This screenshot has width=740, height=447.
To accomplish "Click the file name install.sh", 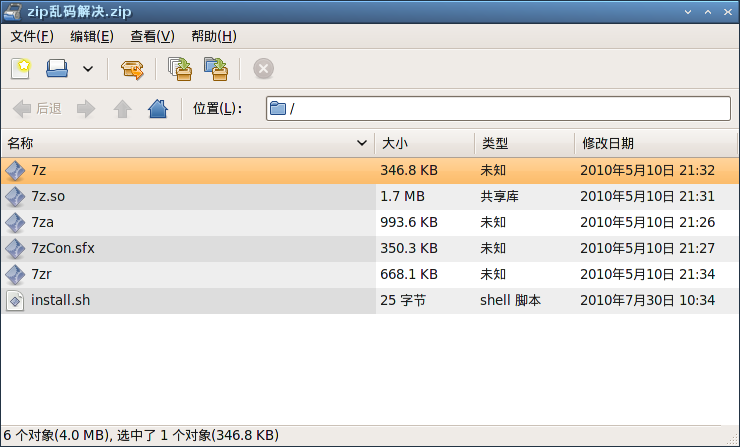I will tap(60, 300).
